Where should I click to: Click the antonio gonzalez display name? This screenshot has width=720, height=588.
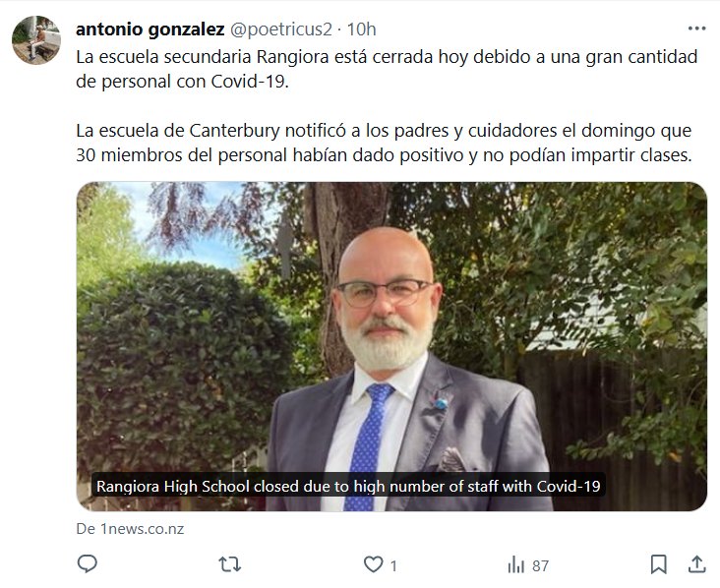pos(150,29)
